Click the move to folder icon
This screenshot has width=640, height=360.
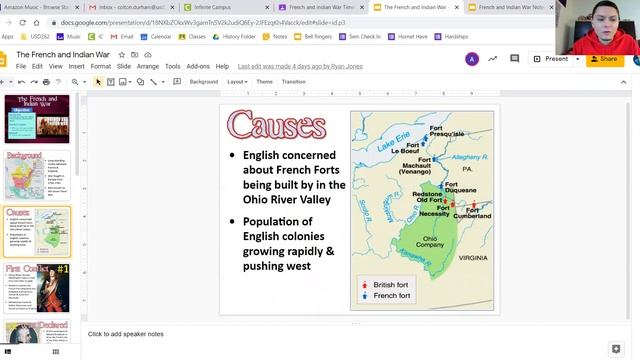point(134,55)
